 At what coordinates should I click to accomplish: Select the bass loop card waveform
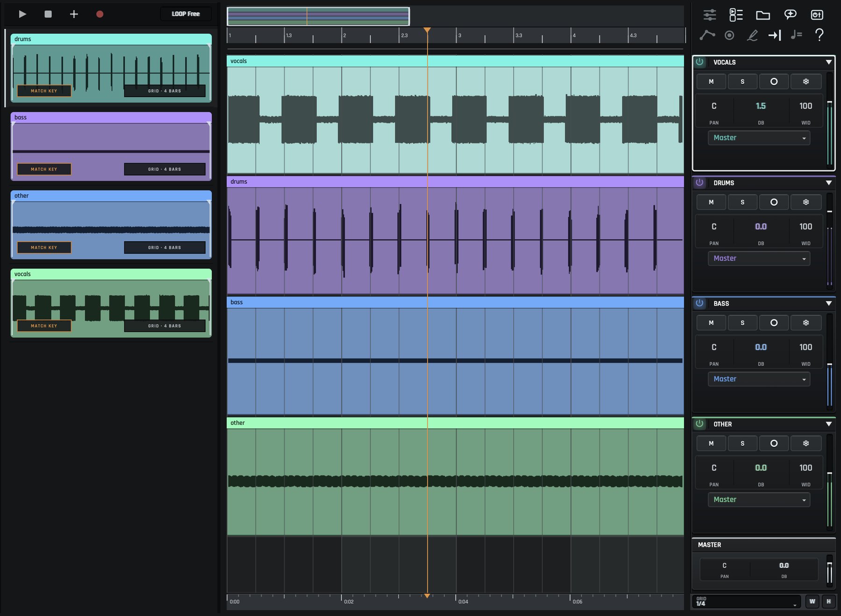(x=111, y=151)
